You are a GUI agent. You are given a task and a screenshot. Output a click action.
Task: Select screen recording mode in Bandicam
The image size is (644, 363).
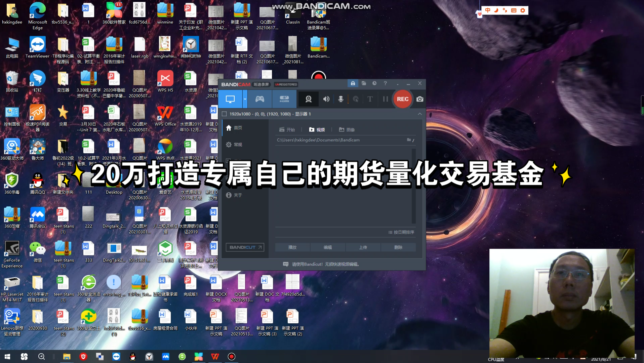click(x=230, y=99)
